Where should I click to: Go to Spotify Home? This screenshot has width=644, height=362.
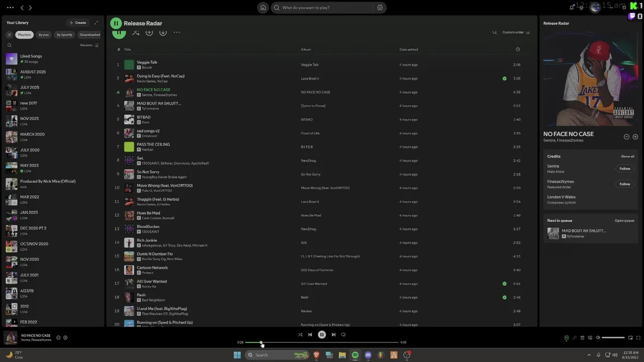(x=263, y=8)
